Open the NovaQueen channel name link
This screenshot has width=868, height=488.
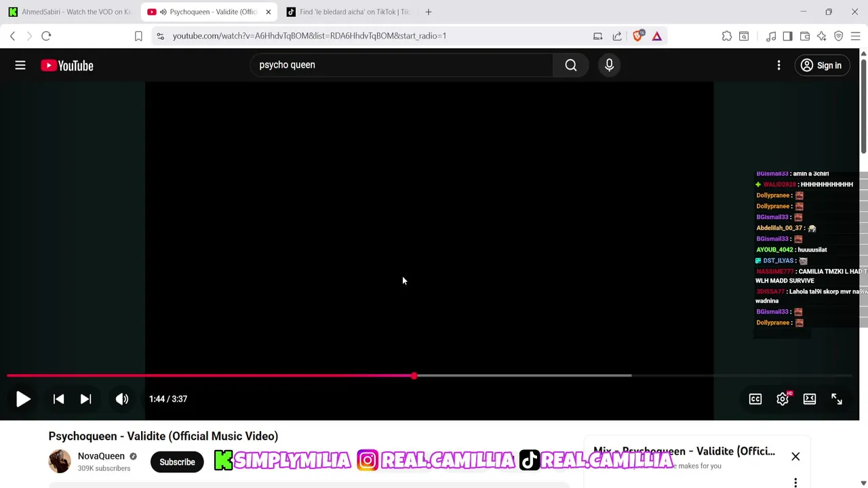tap(101, 456)
